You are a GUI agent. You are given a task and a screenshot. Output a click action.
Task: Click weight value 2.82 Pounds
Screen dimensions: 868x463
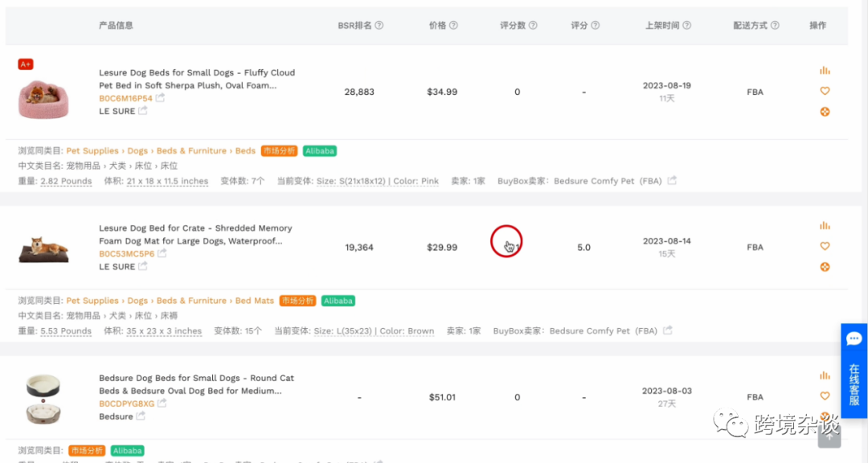[66, 181]
